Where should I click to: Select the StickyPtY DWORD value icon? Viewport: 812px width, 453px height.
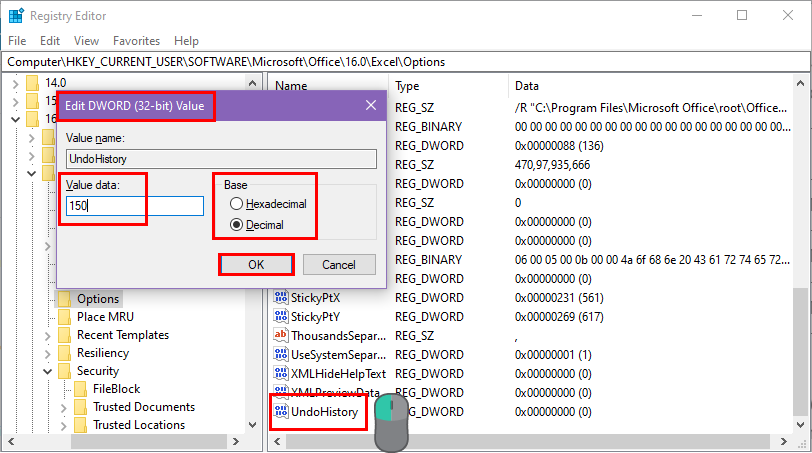pos(281,316)
